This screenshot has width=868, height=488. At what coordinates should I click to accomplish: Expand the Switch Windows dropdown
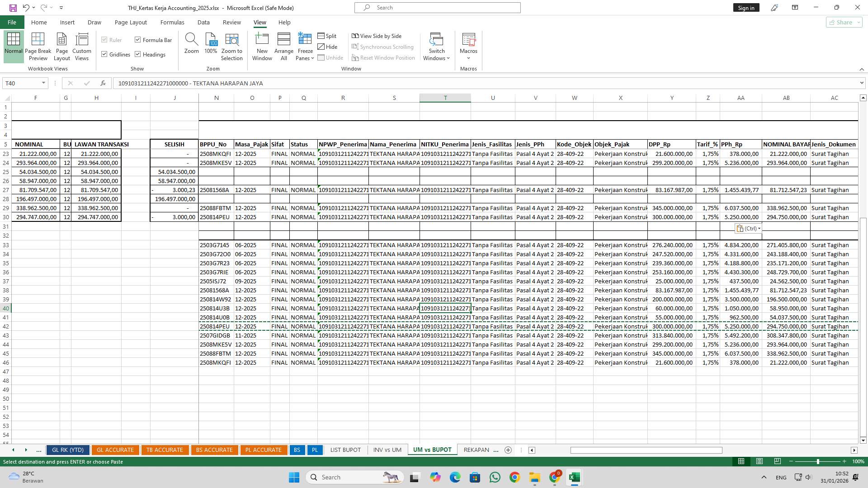pos(436,45)
